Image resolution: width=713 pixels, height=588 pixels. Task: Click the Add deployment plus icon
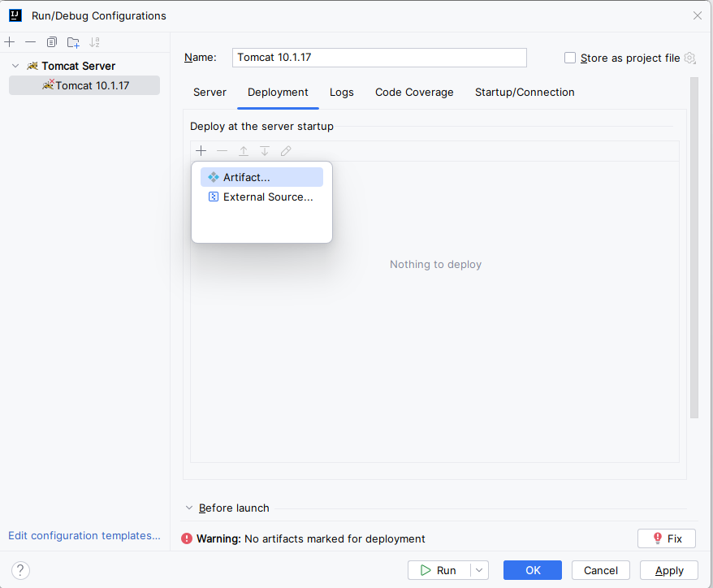tap(201, 151)
